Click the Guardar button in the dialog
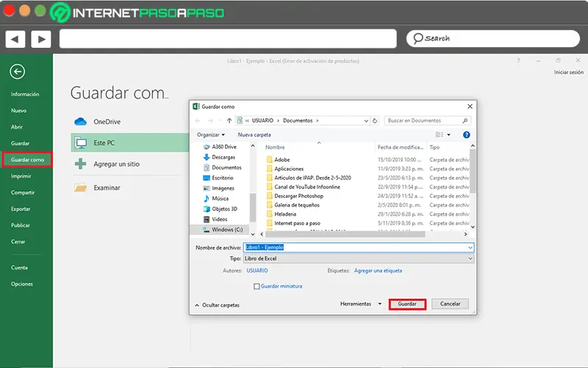The image size is (588, 368). (x=407, y=304)
